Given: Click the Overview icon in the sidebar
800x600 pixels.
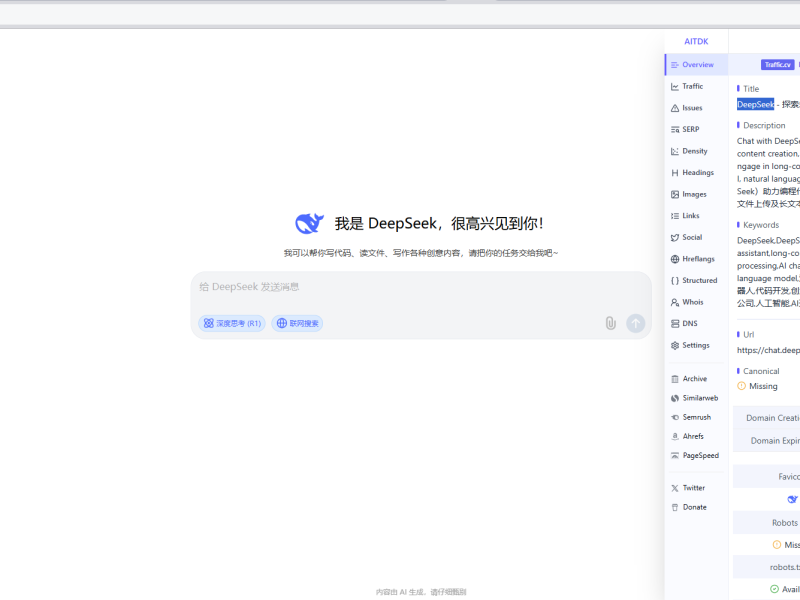Looking at the screenshot, I should tap(675, 65).
